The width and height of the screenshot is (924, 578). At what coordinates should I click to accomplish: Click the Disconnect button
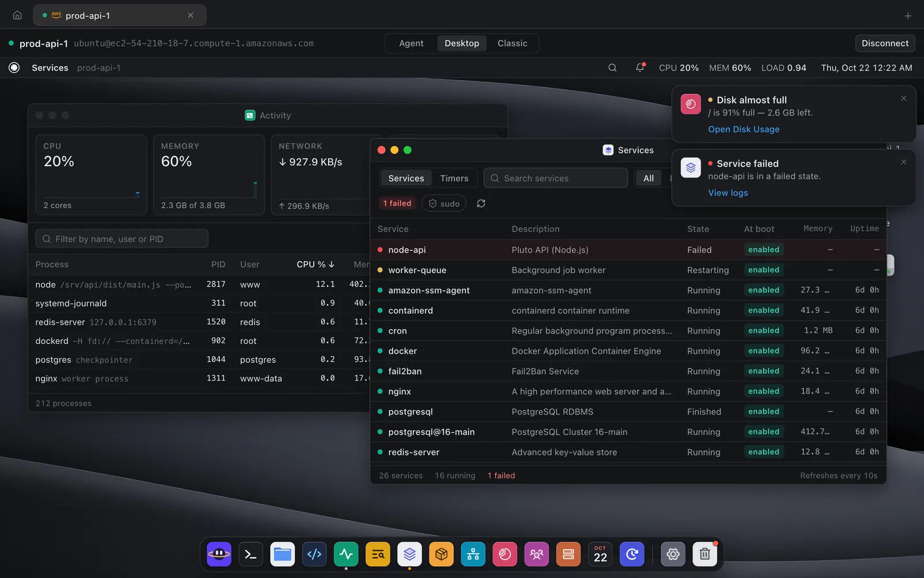[885, 43]
